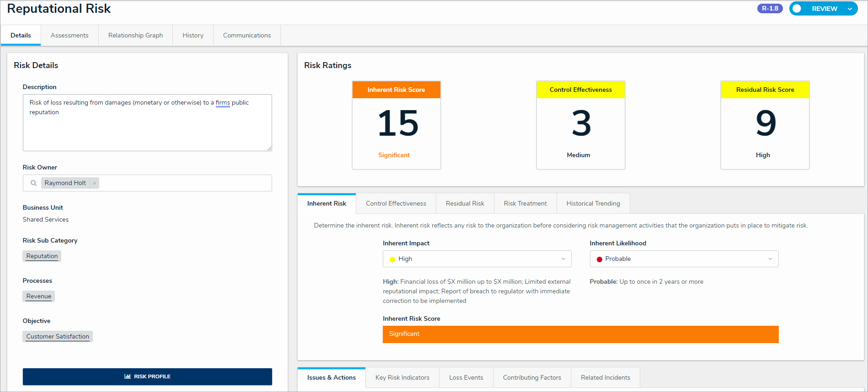Select the Control Effectiveness tab
Image resolution: width=868 pixels, height=392 pixels.
(396, 203)
